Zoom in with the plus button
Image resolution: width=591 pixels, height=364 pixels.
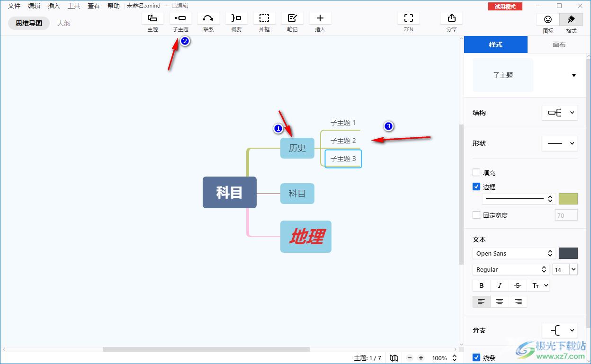pyautogui.click(x=421, y=358)
